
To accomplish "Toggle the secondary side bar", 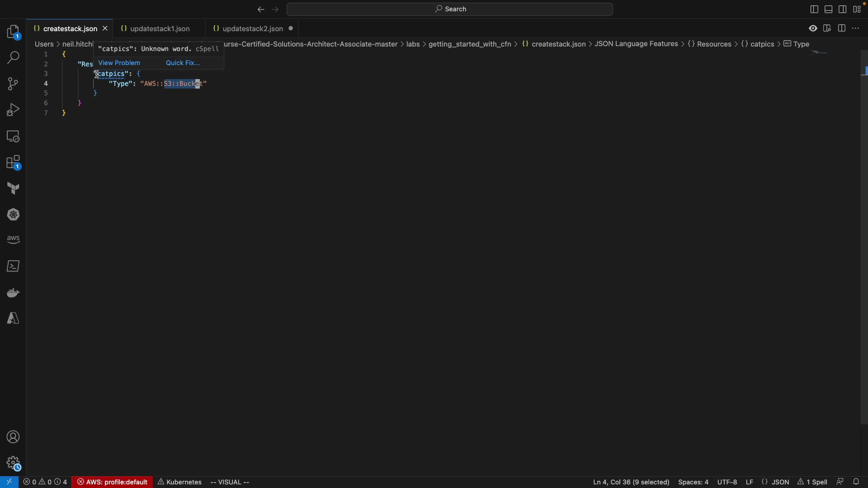I will [x=843, y=9].
